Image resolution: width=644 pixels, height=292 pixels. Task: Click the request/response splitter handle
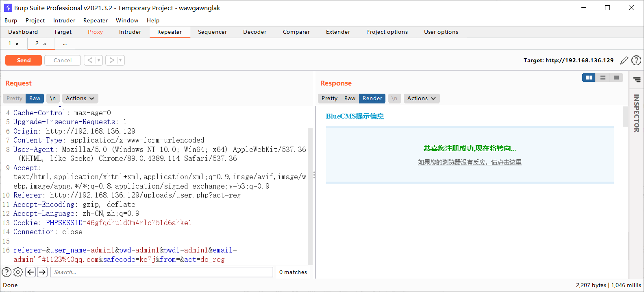(x=314, y=175)
